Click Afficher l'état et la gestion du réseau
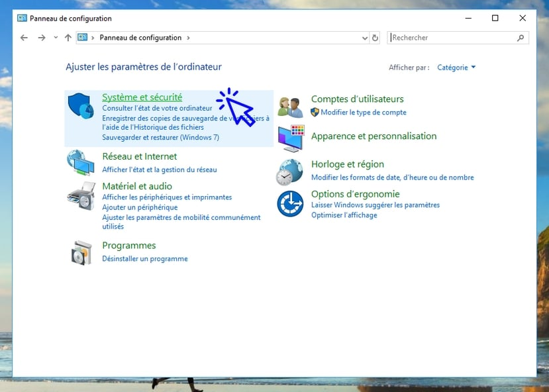The image size is (549, 392). tap(160, 170)
